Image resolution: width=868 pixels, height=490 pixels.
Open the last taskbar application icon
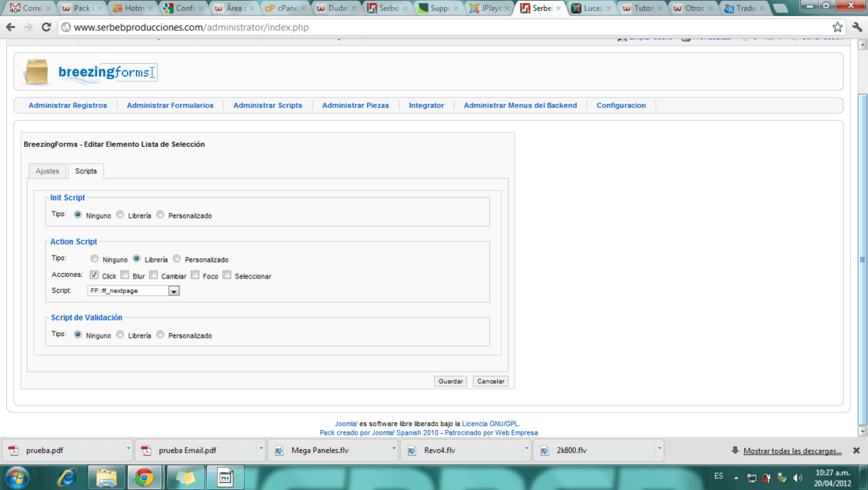coord(225,477)
